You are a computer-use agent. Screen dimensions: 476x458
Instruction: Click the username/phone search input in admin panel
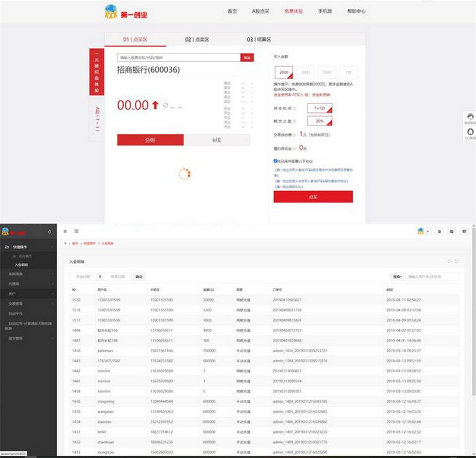[432, 277]
